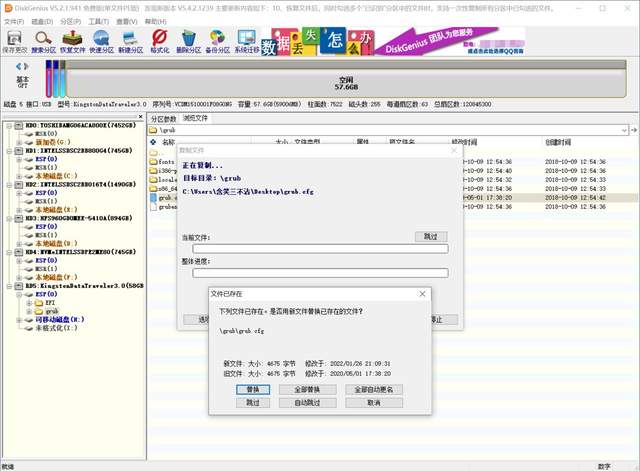Viewport: 640px width, 471px height.
Task: Select the 可移动磁盘(H:) partition in tree
Action: point(60,320)
